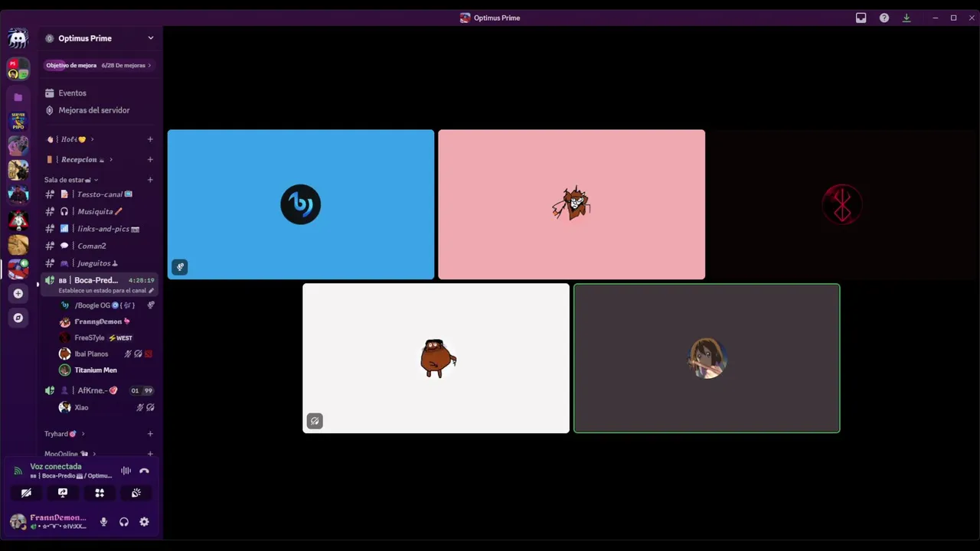Image resolution: width=980 pixels, height=551 pixels.
Task: Focus the white Ibai Planos video tile
Action: point(436,358)
